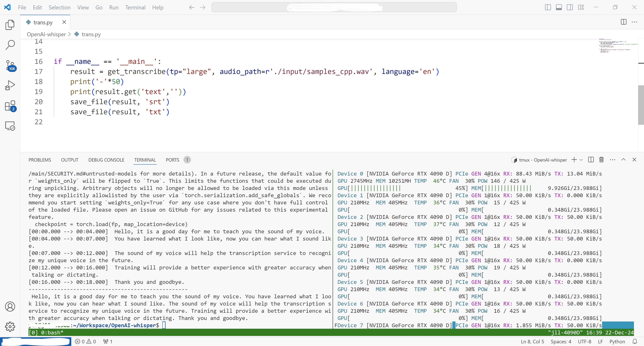Open the Search view icon
Screen dimensions: 644x346
10,45
